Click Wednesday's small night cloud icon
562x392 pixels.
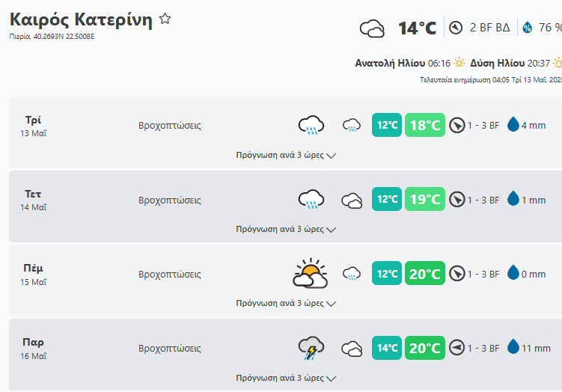coord(352,200)
